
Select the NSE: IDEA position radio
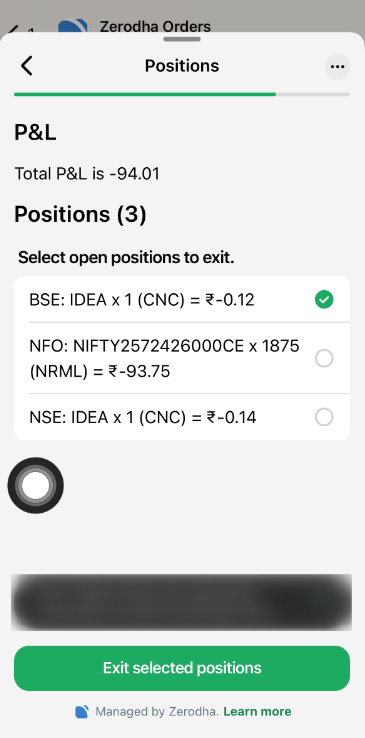click(x=324, y=417)
